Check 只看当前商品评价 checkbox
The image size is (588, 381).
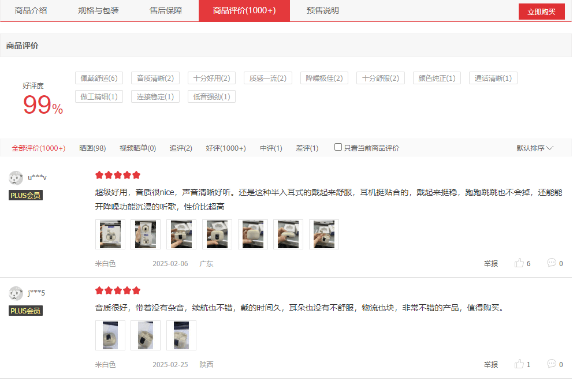338,147
